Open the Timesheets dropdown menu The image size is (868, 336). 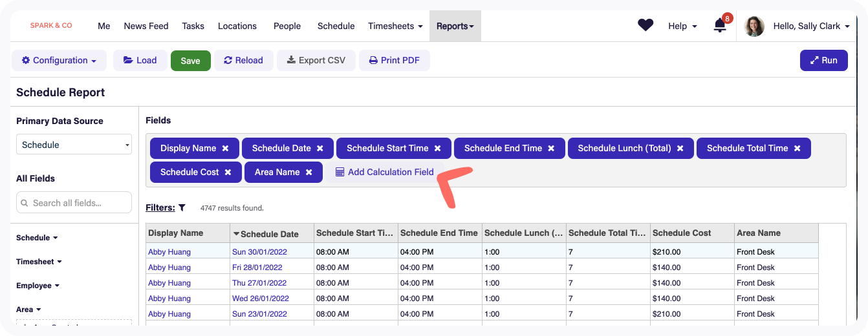(395, 26)
